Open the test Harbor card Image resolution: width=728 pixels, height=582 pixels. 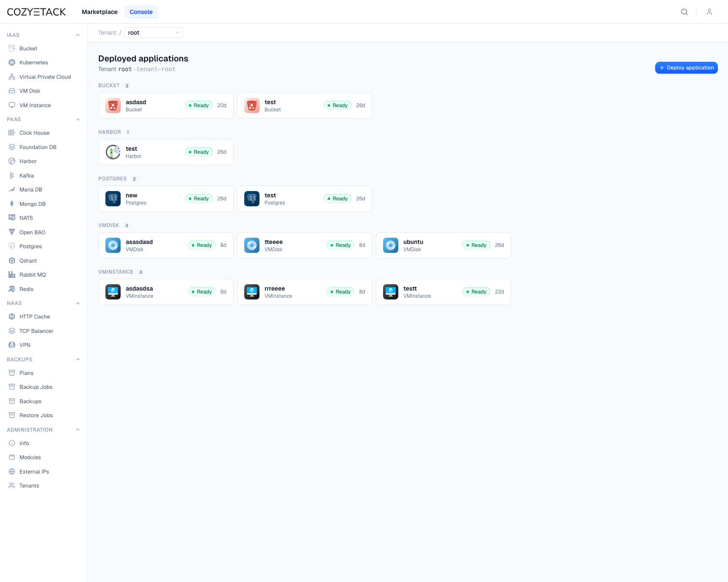point(166,152)
